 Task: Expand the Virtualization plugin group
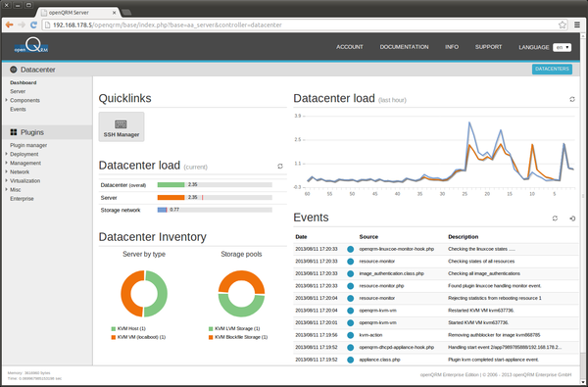click(x=7, y=180)
